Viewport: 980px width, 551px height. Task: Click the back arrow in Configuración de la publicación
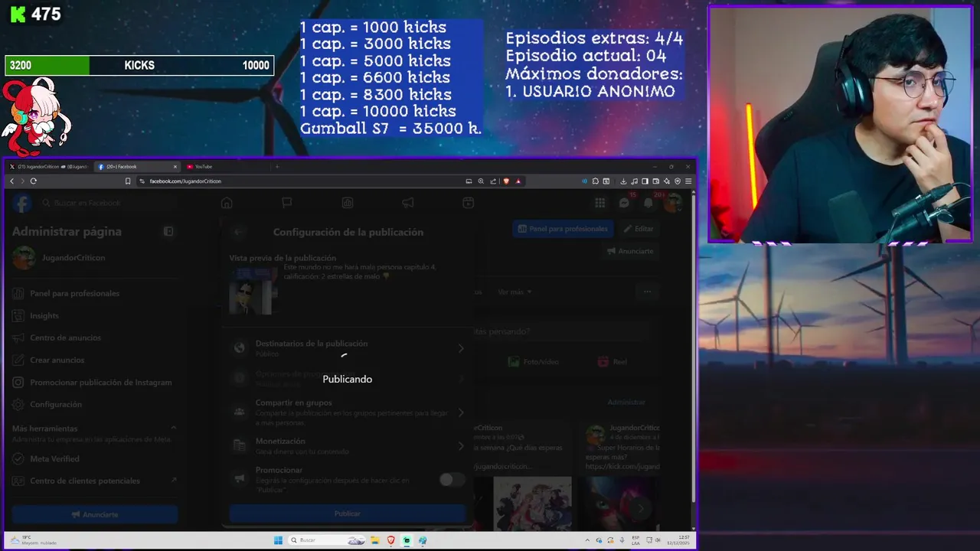pos(239,232)
